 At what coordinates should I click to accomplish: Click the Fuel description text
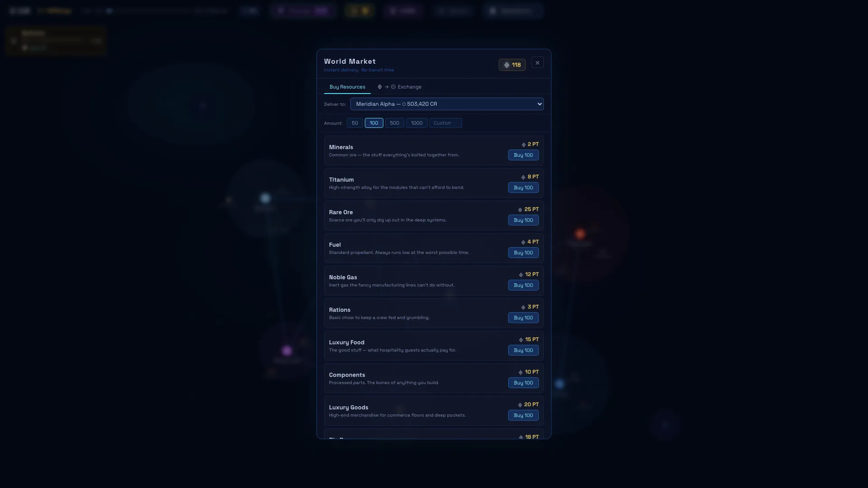pos(399,253)
